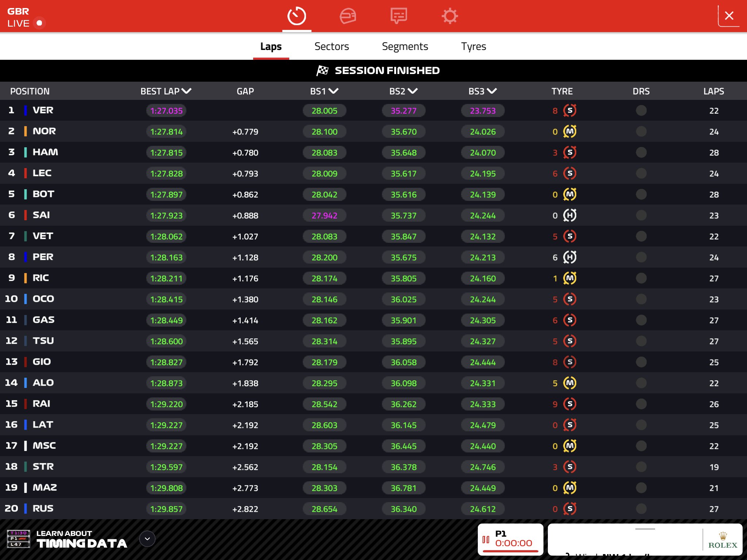The image size is (747, 560).
Task: Open the P1 session timer card
Action: (x=510, y=540)
